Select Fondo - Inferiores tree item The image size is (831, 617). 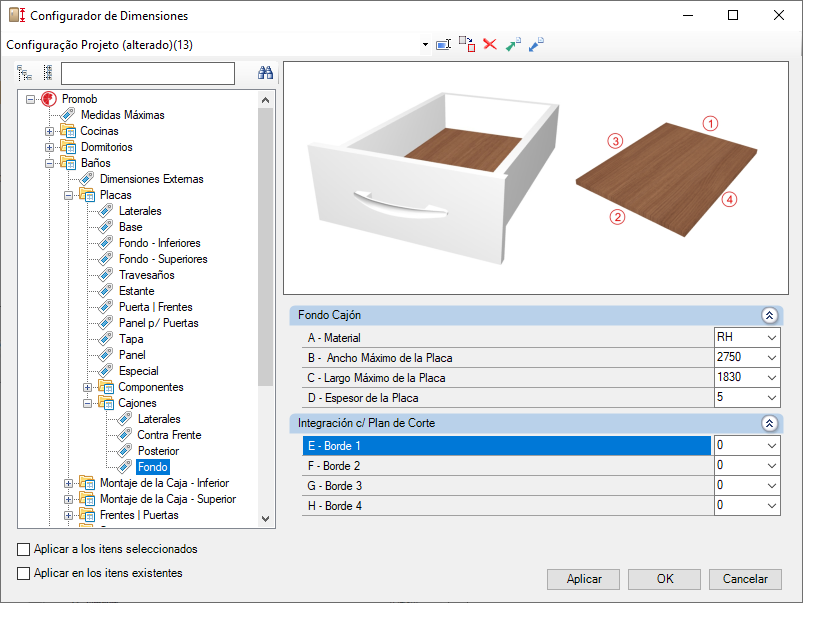[160, 243]
